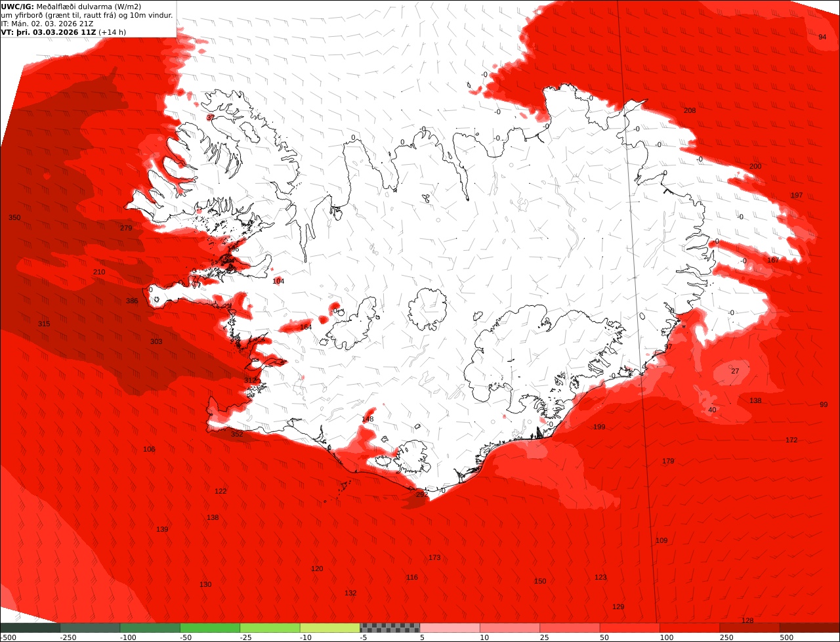Click the map value 129 near the bottom right
This screenshot has height=642, width=840.
618,607
